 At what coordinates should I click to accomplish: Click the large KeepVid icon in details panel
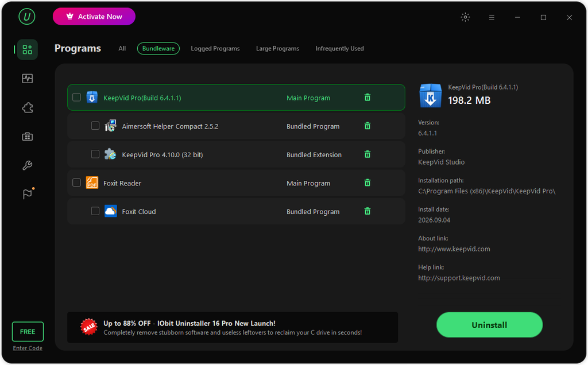(431, 95)
